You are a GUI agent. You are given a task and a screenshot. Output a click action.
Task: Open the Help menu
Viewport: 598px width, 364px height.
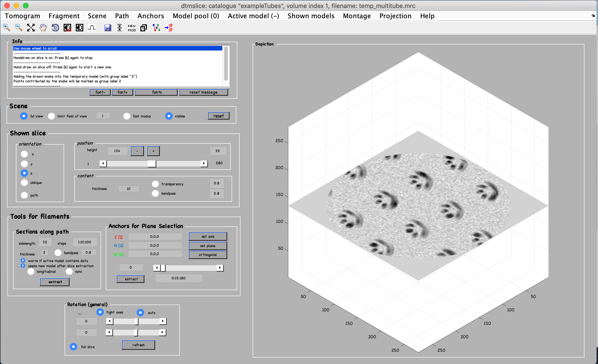point(427,16)
